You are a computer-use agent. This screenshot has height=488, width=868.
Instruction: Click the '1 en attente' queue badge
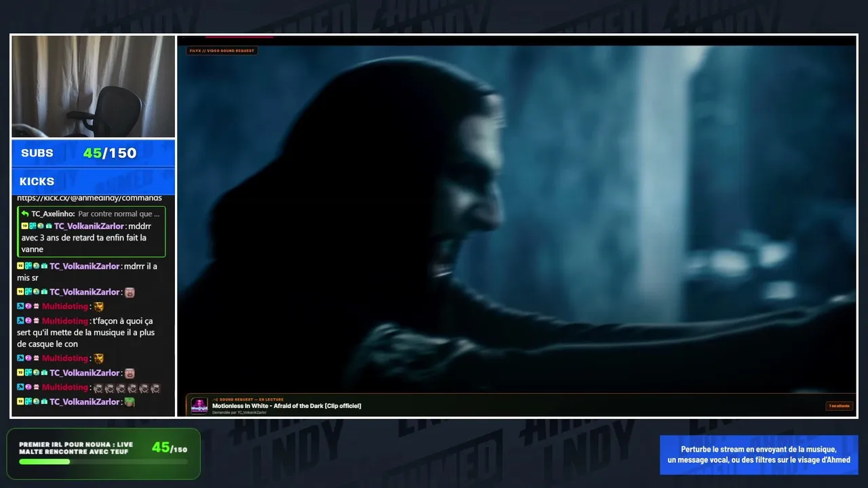click(x=839, y=406)
